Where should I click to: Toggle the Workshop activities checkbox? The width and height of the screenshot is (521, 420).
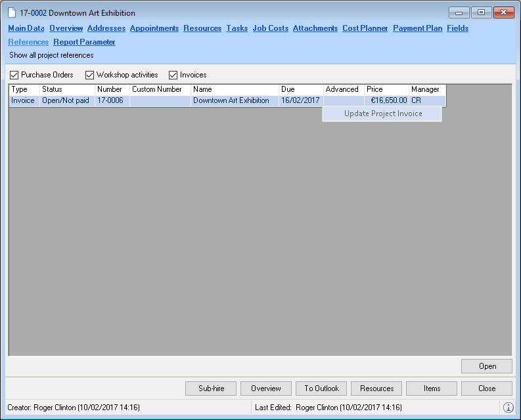(90, 75)
